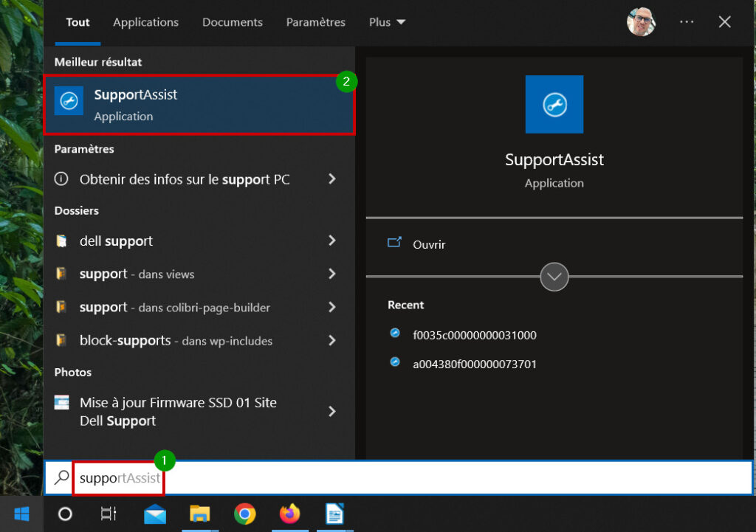Click the Ouvrir open-window icon
Image resolution: width=756 pixels, height=532 pixels.
point(394,242)
